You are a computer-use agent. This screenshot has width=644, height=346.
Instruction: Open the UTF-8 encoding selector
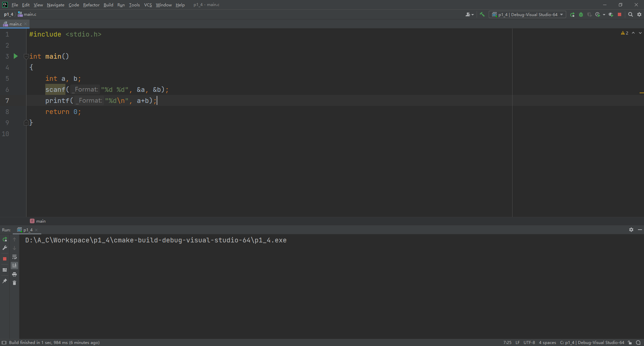(x=529, y=343)
